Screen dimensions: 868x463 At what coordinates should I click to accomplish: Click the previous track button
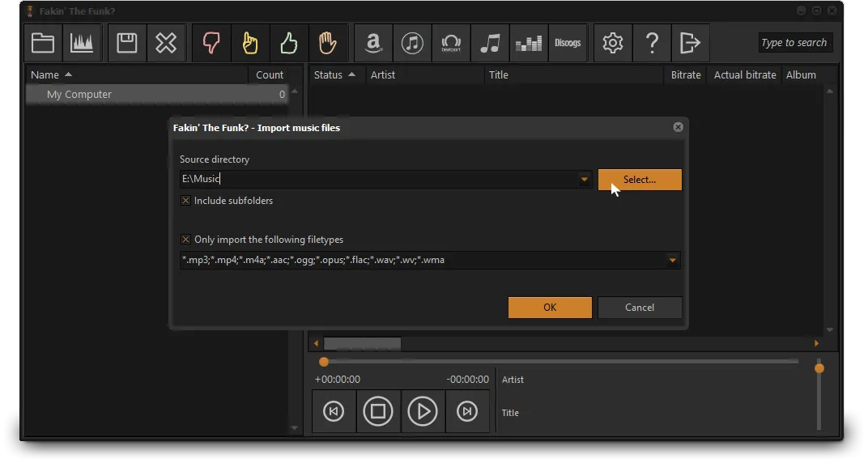pyautogui.click(x=334, y=411)
